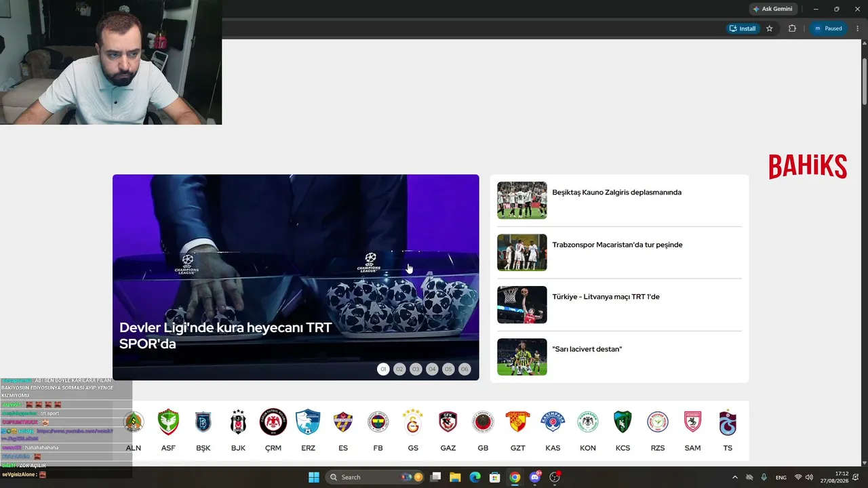Jump to carousel slide 02

399,369
